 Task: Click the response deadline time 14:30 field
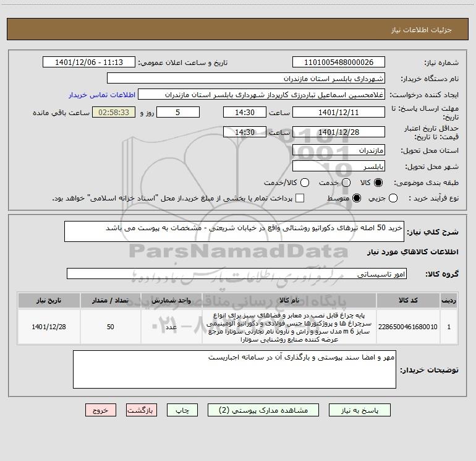click(x=245, y=113)
